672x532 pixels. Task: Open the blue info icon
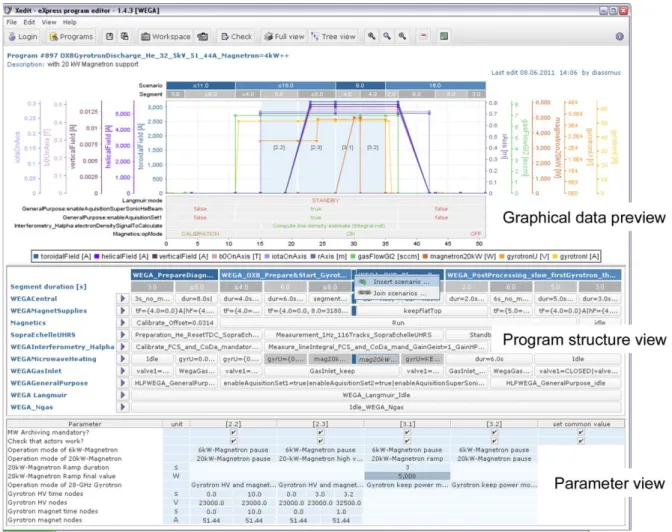point(619,36)
